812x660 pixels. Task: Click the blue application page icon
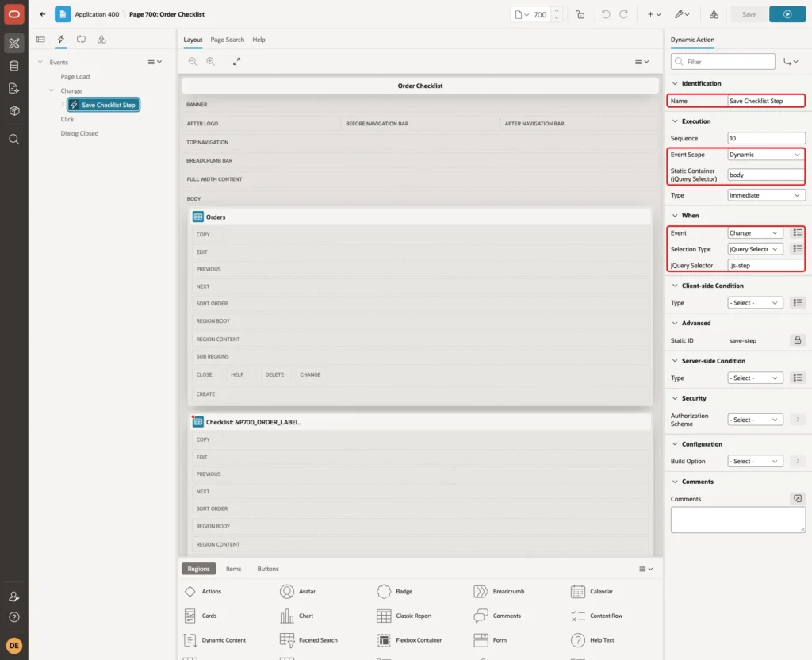pos(63,14)
